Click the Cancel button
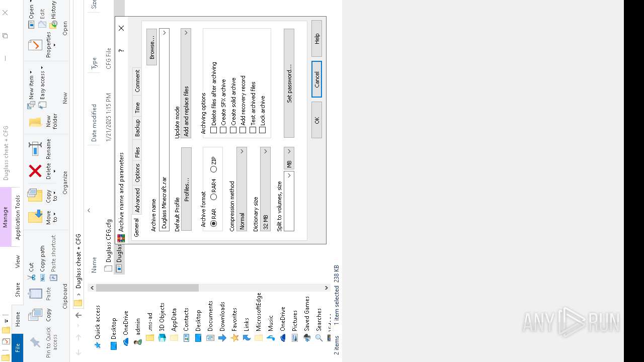644x362 pixels. (x=316, y=79)
